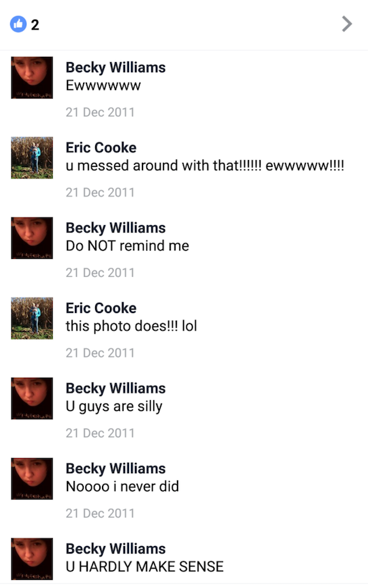Open Eric Cooke name above 'u messed around'

pyautogui.click(x=101, y=148)
